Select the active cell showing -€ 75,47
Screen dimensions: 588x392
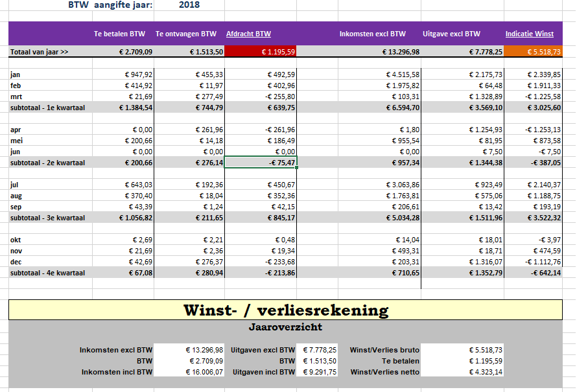261,163
